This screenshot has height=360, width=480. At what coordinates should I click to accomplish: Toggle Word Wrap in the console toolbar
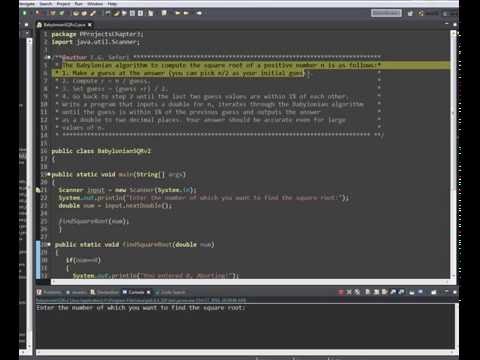click(x=385, y=292)
